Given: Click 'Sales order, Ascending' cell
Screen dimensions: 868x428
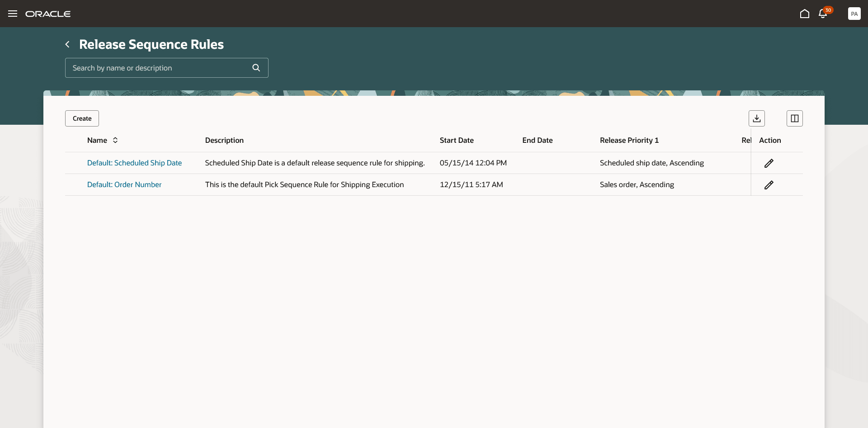Looking at the screenshot, I should pyautogui.click(x=637, y=184).
